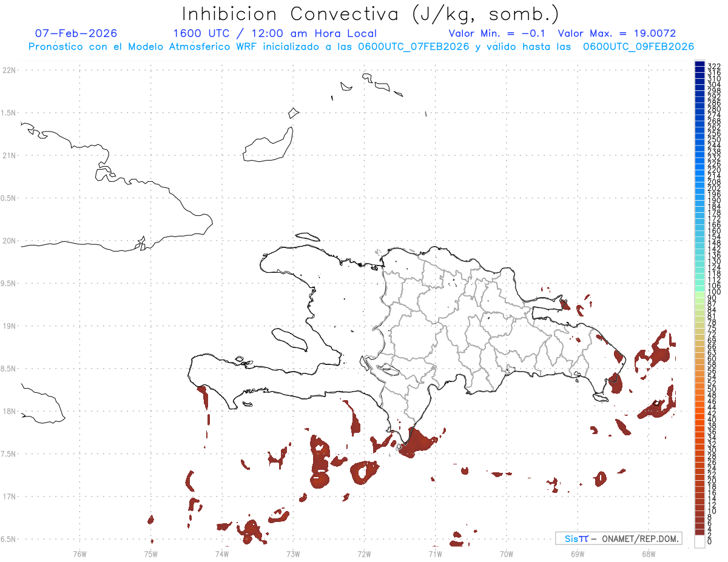Click the "76W" longitude label
728x562 pixels.
(x=80, y=553)
